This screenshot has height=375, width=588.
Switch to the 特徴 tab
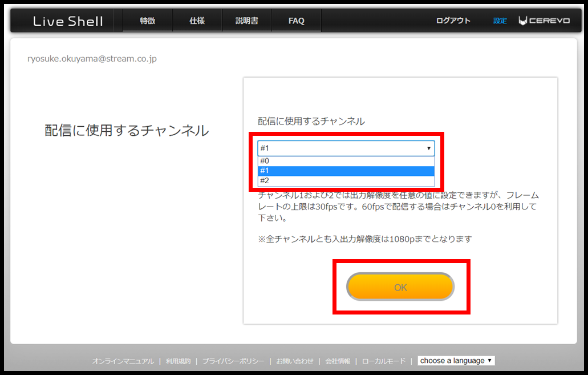pos(147,20)
